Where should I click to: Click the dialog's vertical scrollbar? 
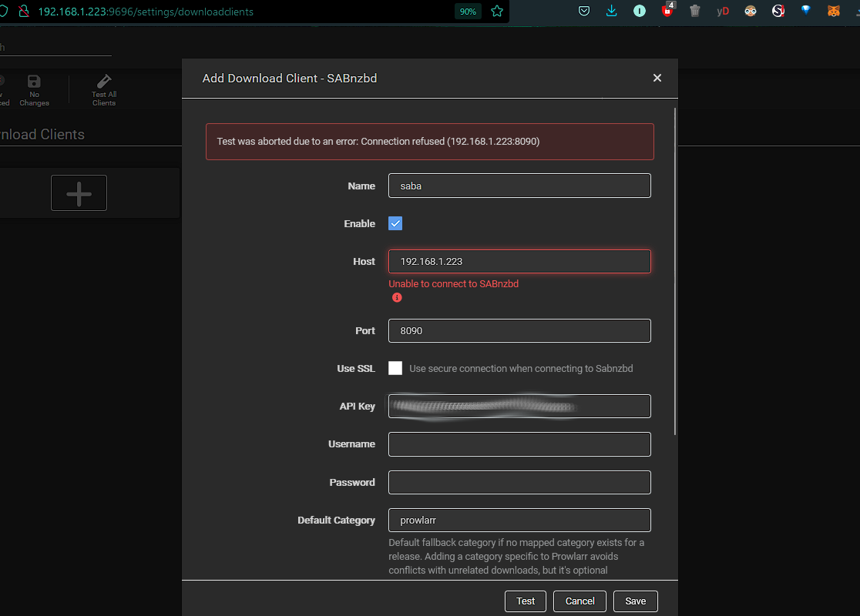[x=674, y=271]
